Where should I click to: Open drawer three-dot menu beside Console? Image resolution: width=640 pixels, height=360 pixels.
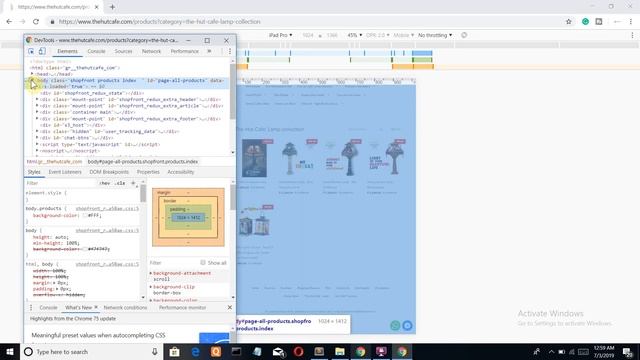tap(31, 307)
